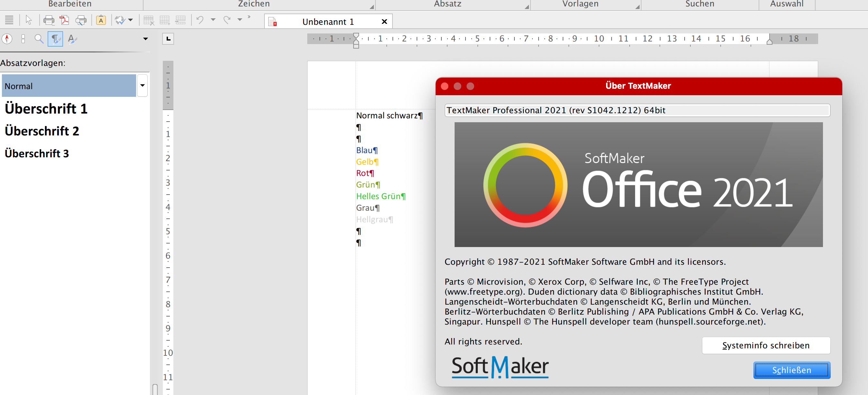Viewport: 868px width, 395px height.
Task: Click the Systeminfo schreiben button
Action: (x=766, y=345)
